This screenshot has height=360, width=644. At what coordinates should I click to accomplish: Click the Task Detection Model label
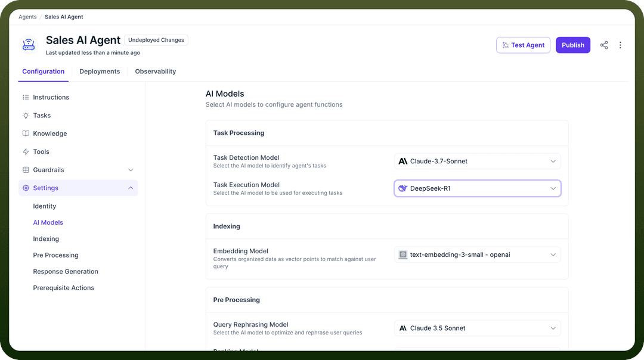coord(246,157)
